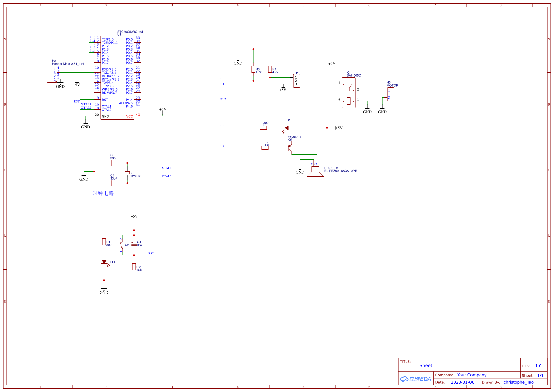Click the H2 four-pin header symbol
The image size is (554, 392).
coord(52,74)
